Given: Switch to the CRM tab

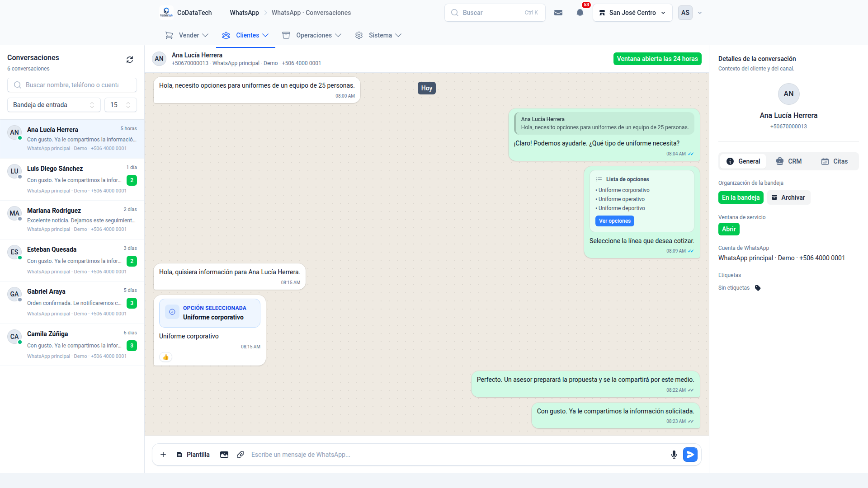Looking at the screenshot, I should 789,161.
